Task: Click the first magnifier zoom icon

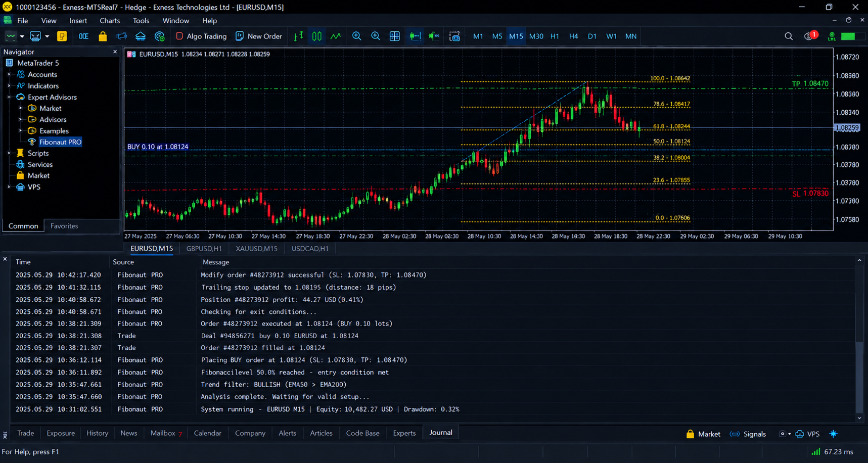Action: (x=357, y=36)
